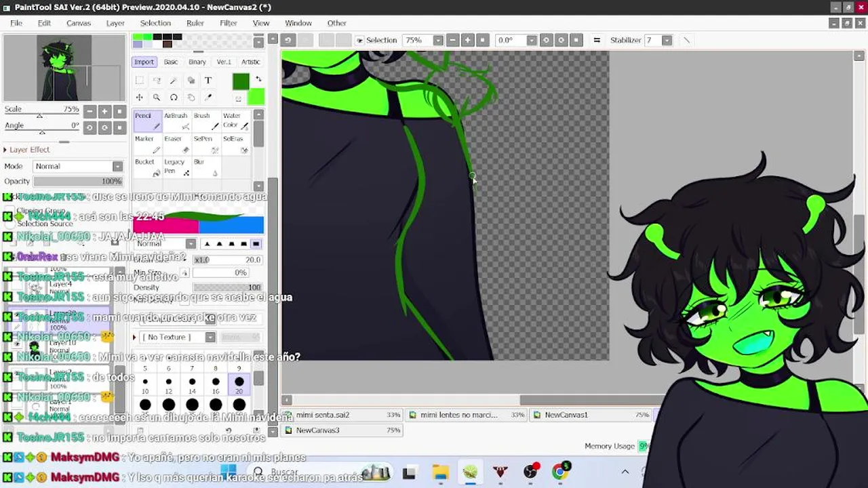The image size is (868, 488).
Task: Switch to the Ver.1 tool tab
Action: 224,62
